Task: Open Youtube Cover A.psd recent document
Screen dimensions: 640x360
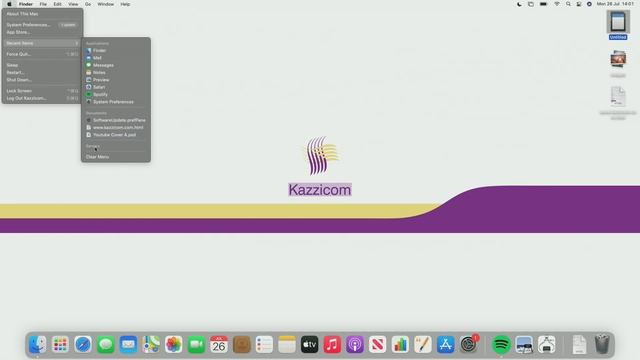Action: click(x=116, y=135)
